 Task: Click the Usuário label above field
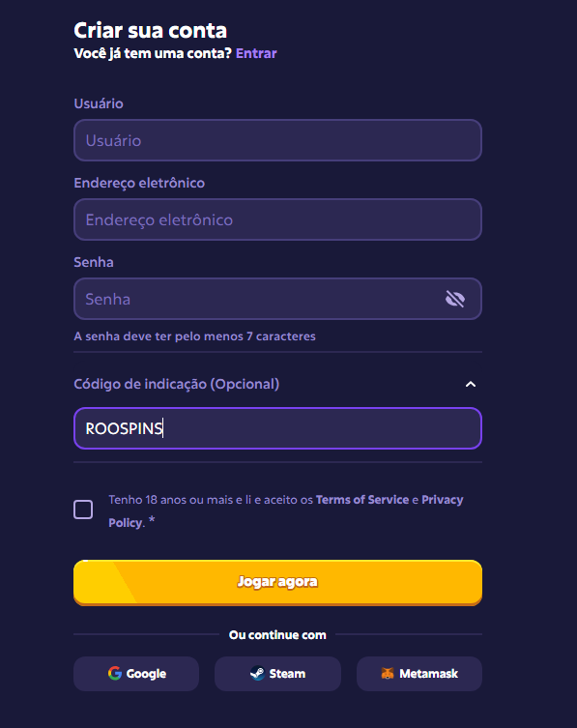(x=99, y=103)
